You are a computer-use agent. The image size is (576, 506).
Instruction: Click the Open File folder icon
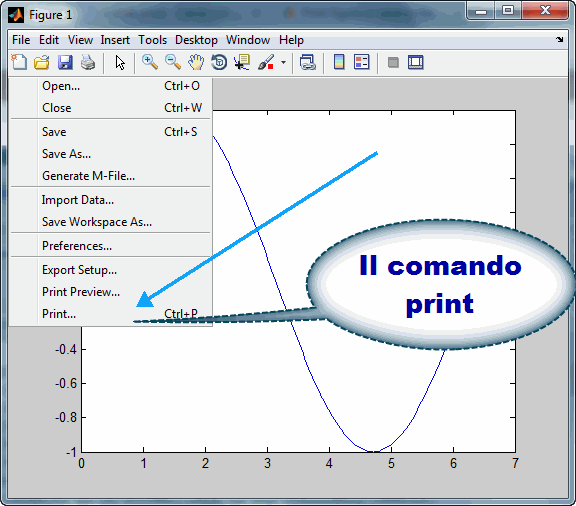[42, 62]
